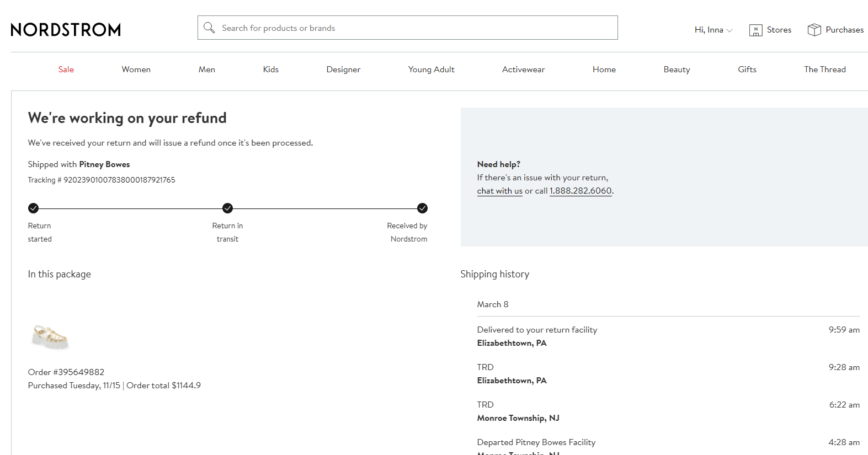The image size is (868, 455).
Task: Open the Beauty category
Action: (x=677, y=69)
